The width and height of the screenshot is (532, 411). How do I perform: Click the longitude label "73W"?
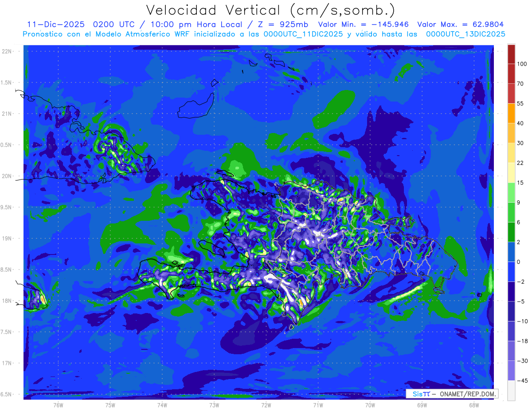click(214, 405)
